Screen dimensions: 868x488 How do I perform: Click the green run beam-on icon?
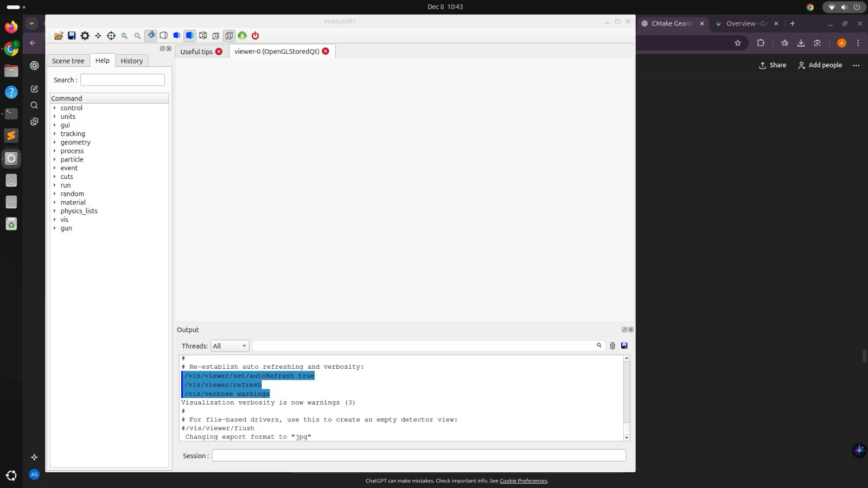(242, 36)
